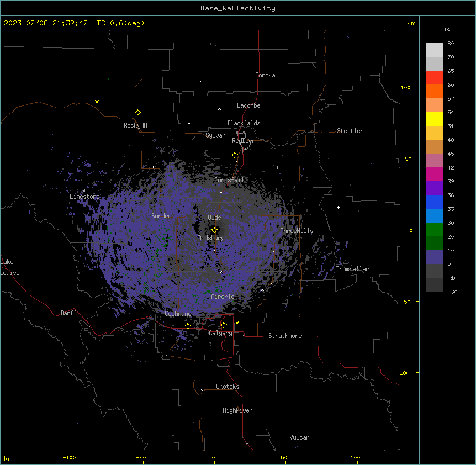Click the yellow diamond marker above Calgary label
Image resolution: width=476 pixels, height=465 pixels.
pyautogui.click(x=224, y=325)
